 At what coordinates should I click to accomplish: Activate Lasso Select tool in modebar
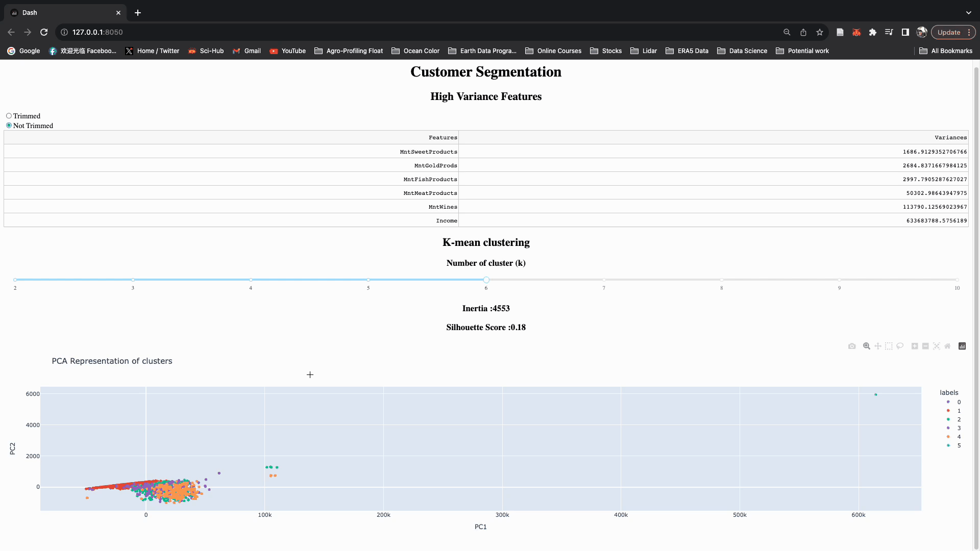(900, 346)
